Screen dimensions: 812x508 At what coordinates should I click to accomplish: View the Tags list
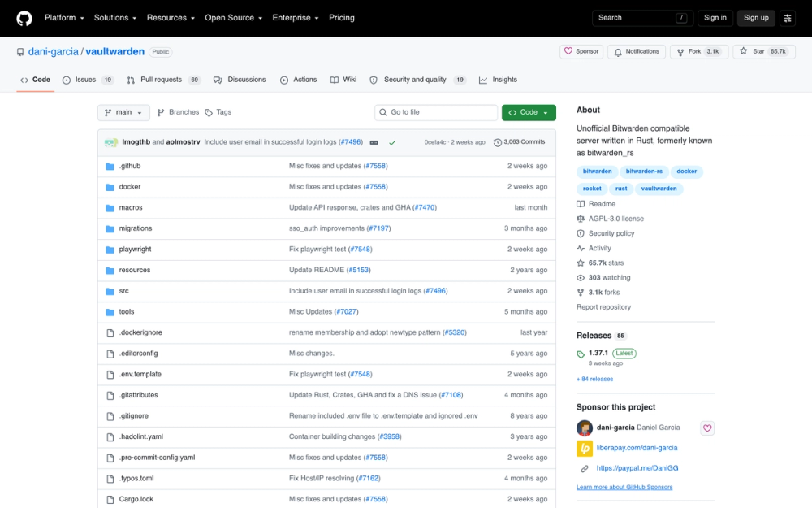(218, 112)
